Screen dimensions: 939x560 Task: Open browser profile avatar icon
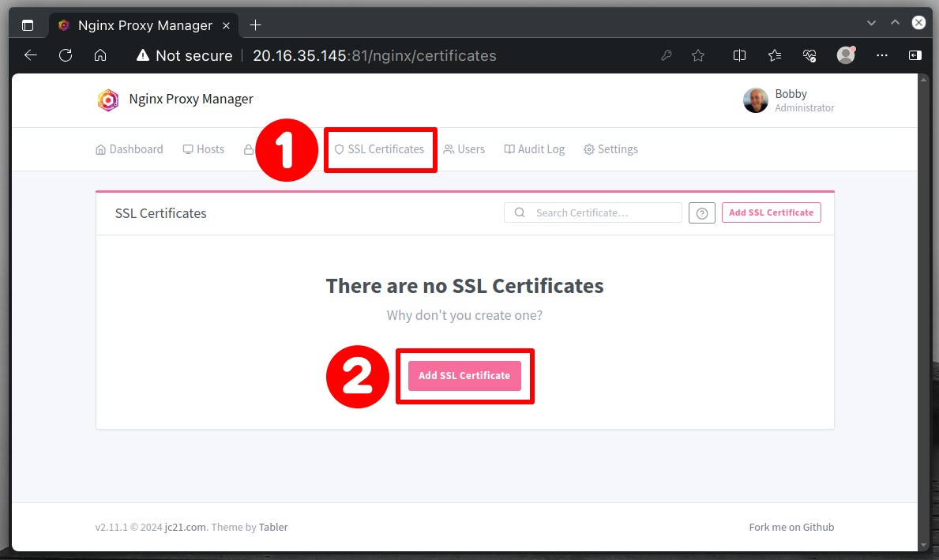click(x=846, y=55)
